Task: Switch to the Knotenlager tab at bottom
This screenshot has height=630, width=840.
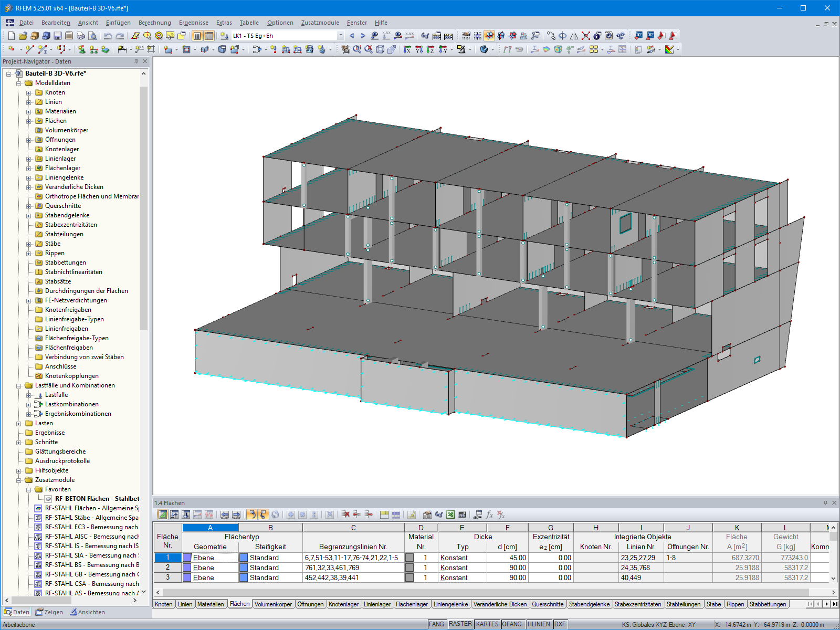Action: click(x=344, y=604)
